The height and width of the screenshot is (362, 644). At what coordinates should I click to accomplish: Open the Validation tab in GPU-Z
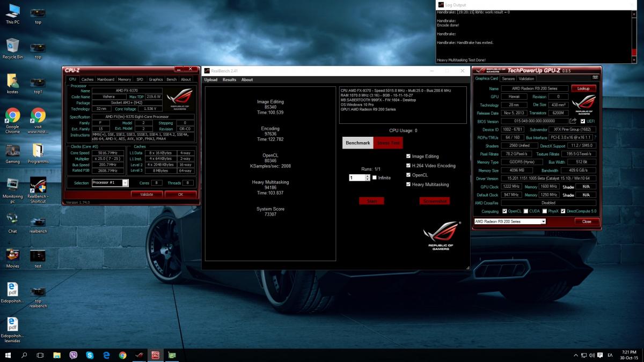click(x=526, y=79)
